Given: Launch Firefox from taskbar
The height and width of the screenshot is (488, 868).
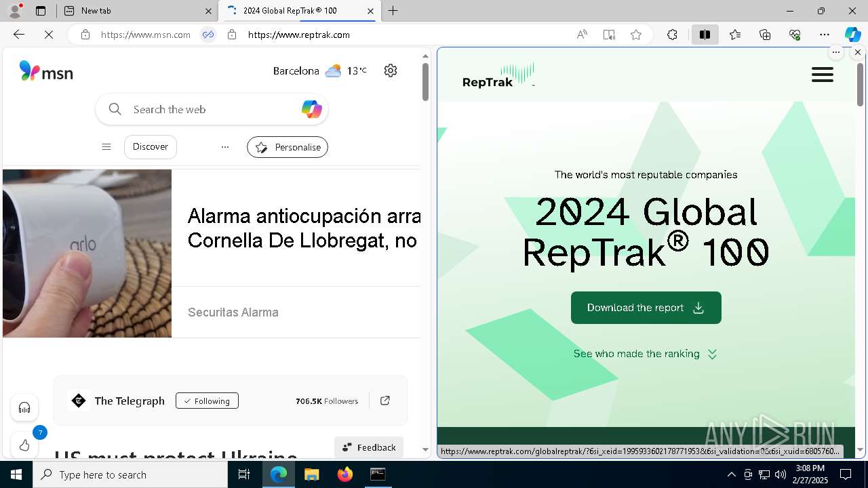Looking at the screenshot, I should click(x=345, y=474).
